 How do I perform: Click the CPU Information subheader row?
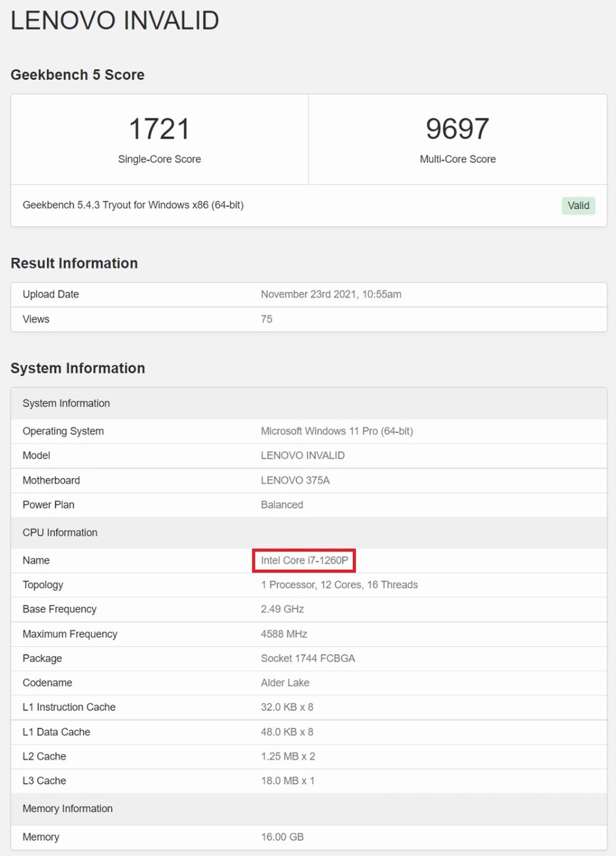(309, 533)
